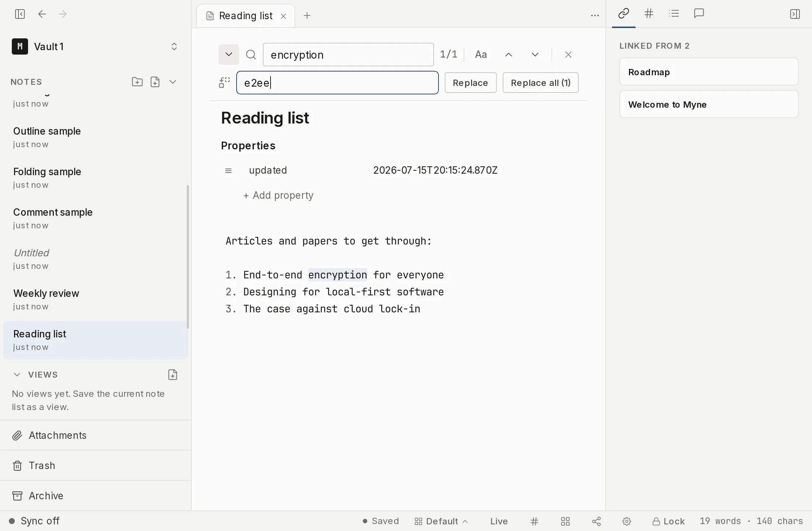Create a new note in Notes

155,82
